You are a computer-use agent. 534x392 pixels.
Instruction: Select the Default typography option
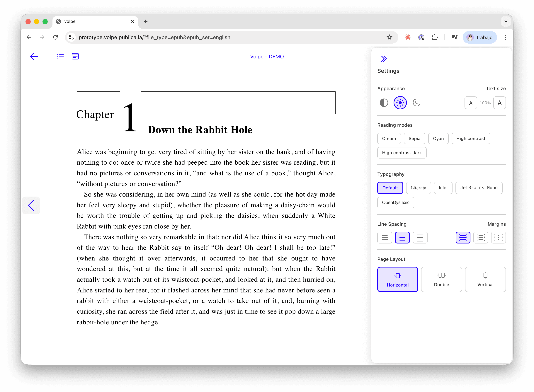pos(390,188)
